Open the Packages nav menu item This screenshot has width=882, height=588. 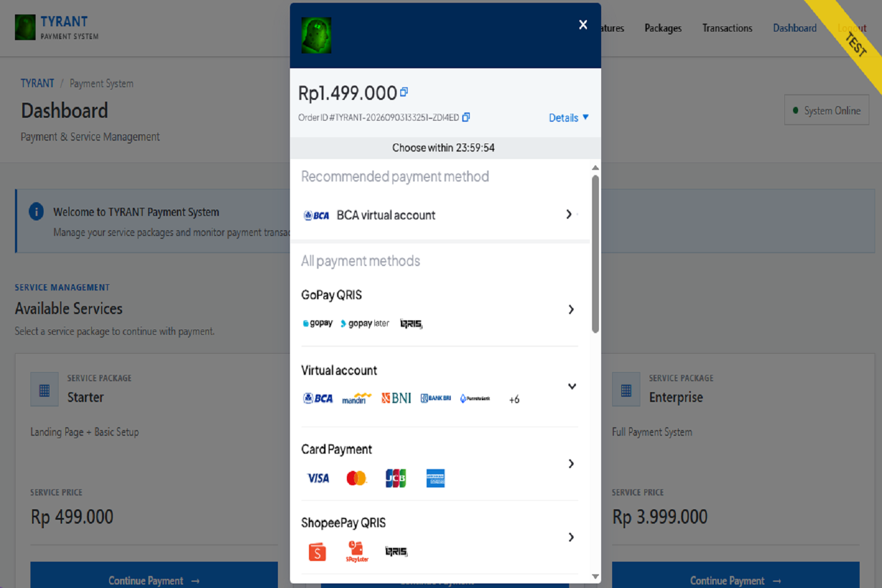click(663, 28)
